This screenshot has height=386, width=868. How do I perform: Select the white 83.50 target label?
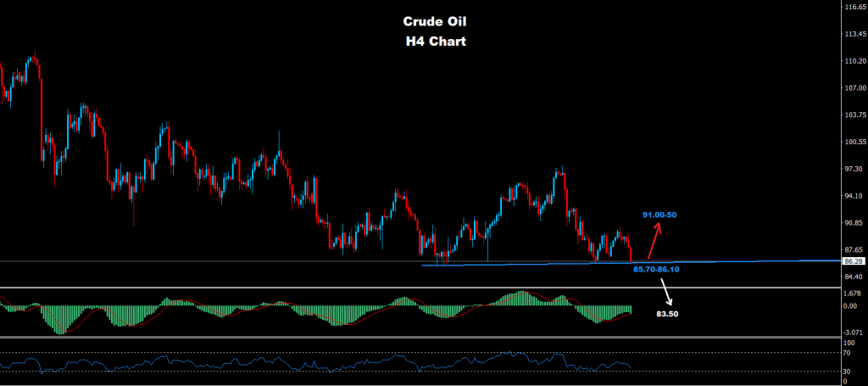click(x=668, y=313)
